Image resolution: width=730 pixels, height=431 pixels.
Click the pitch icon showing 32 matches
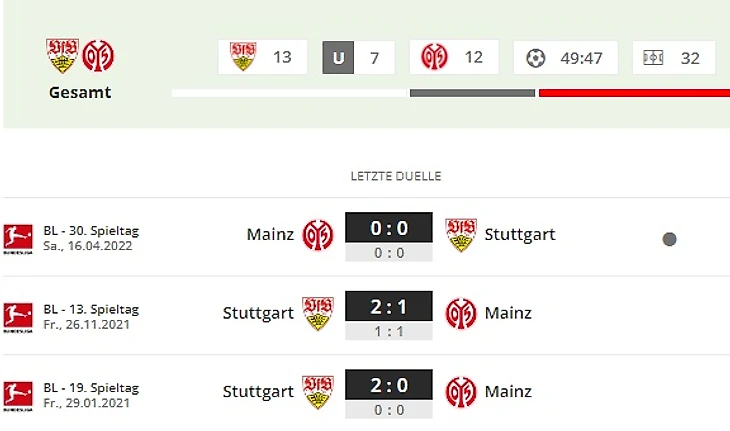point(654,58)
